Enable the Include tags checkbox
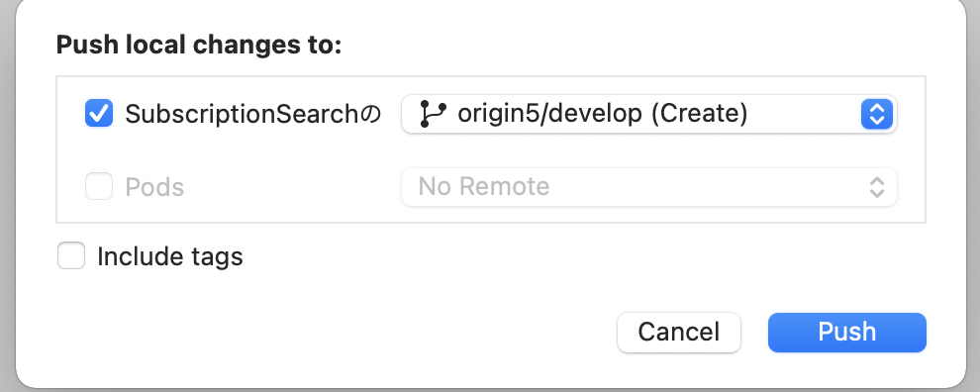 point(71,255)
